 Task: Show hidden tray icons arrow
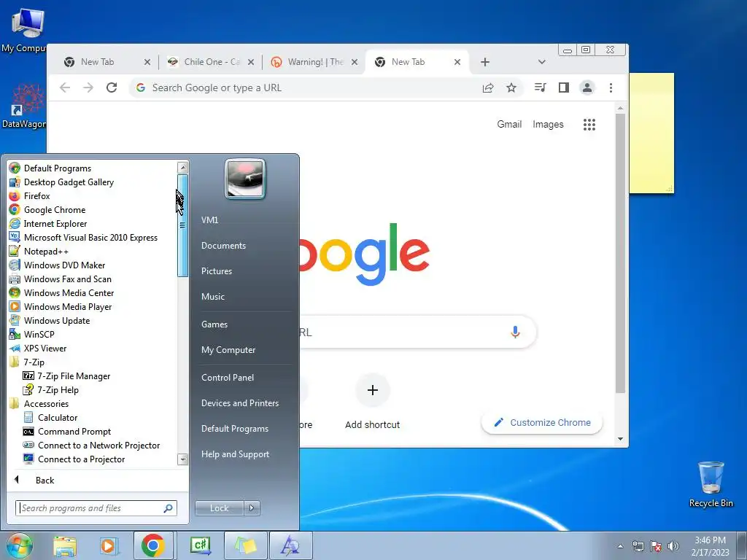[x=620, y=546]
